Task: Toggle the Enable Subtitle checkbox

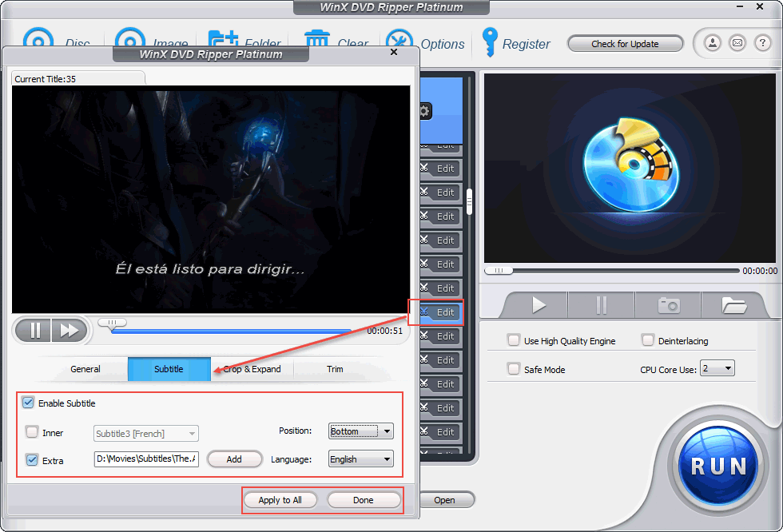Action: 29,403
